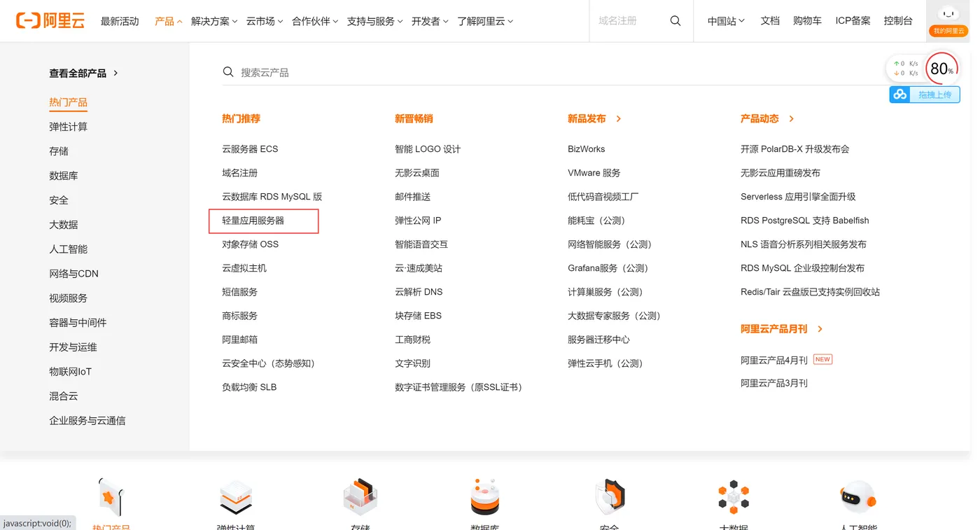Screen dimensions: 980x530
Task: Select 弹性计算 in the left category list
Action: (68, 127)
